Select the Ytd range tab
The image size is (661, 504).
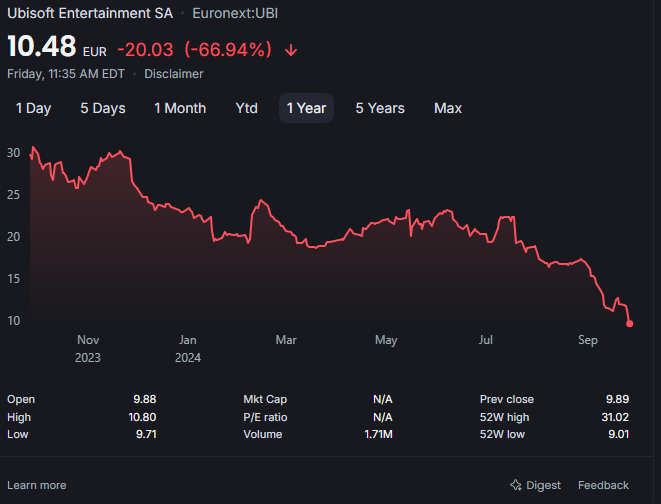(x=247, y=108)
